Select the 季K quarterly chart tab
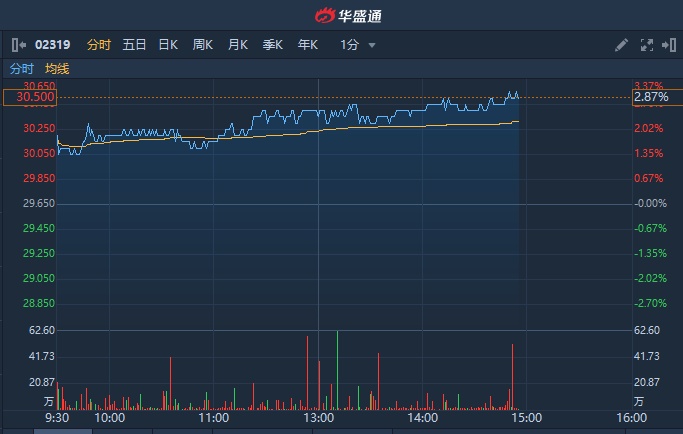 point(272,45)
